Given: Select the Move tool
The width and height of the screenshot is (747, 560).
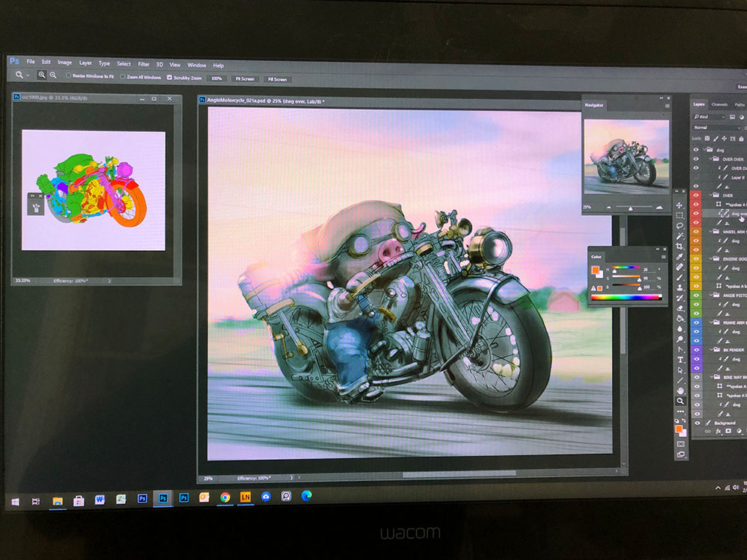Looking at the screenshot, I should 679,205.
